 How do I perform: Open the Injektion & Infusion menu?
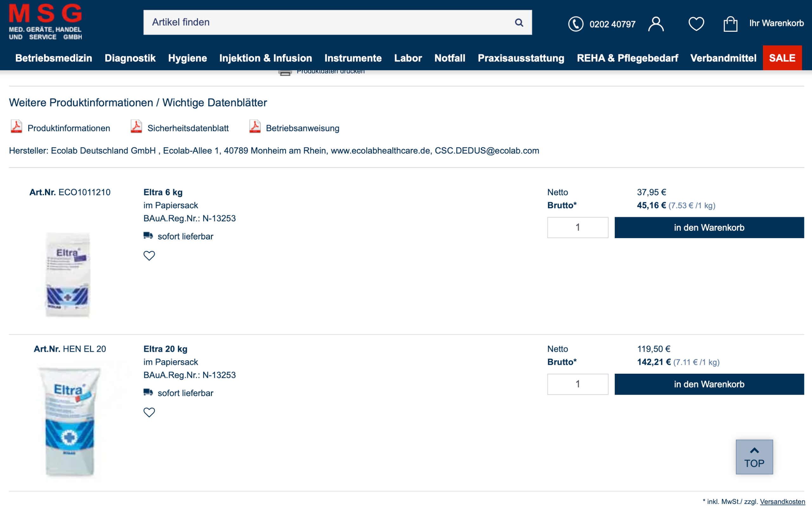point(265,58)
